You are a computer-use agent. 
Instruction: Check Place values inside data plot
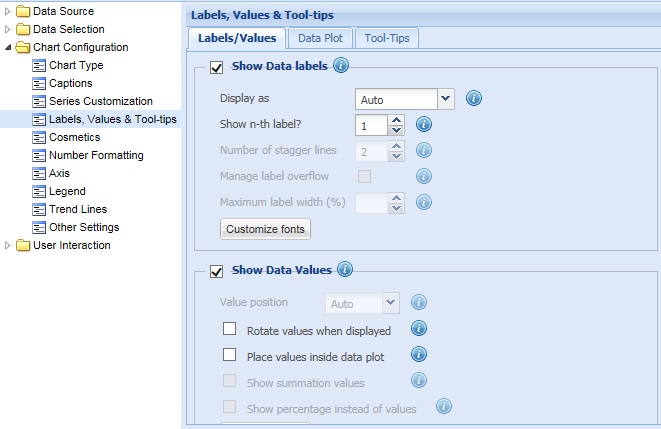tap(230, 355)
